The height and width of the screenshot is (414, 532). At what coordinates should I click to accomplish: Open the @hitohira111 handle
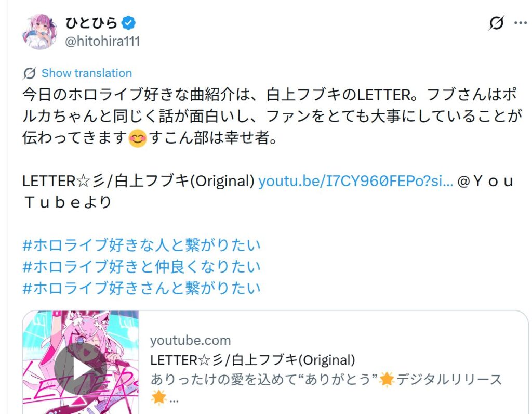tap(102, 42)
